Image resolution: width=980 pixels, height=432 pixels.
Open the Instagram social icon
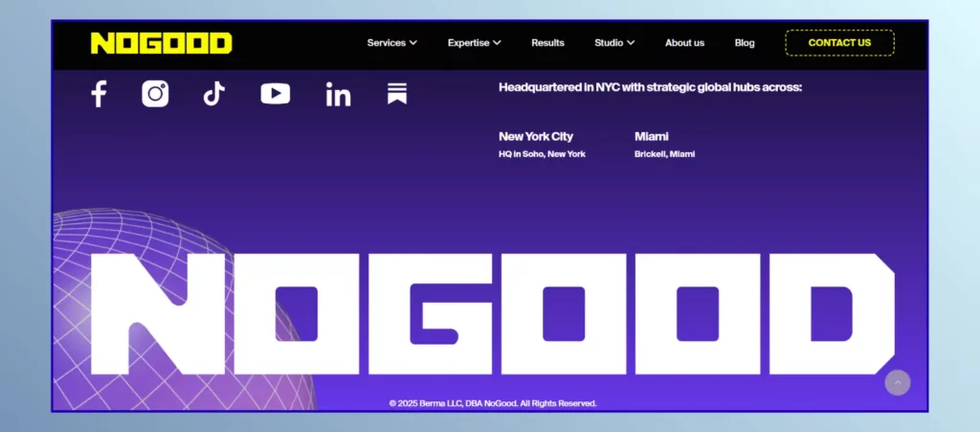pyautogui.click(x=155, y=94)
